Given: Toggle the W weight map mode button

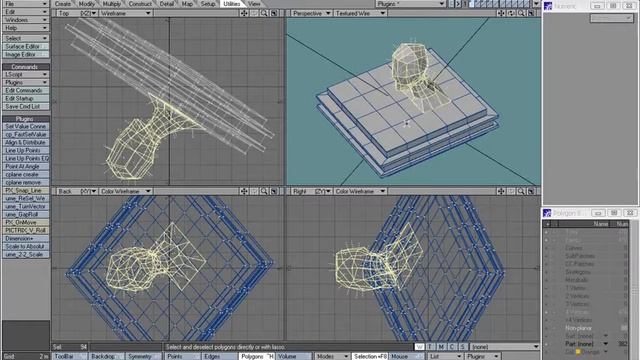Looking at the screenshot, I should coord(419,347).
